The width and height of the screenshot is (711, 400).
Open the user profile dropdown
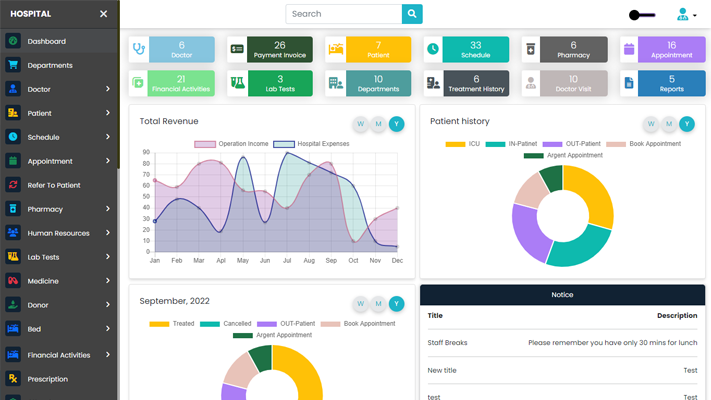687,15
